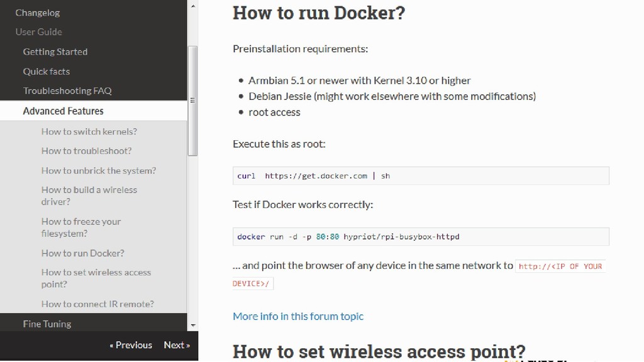
Task: Jump to How to freeze your filesystem?
Action: coord(81,228)
